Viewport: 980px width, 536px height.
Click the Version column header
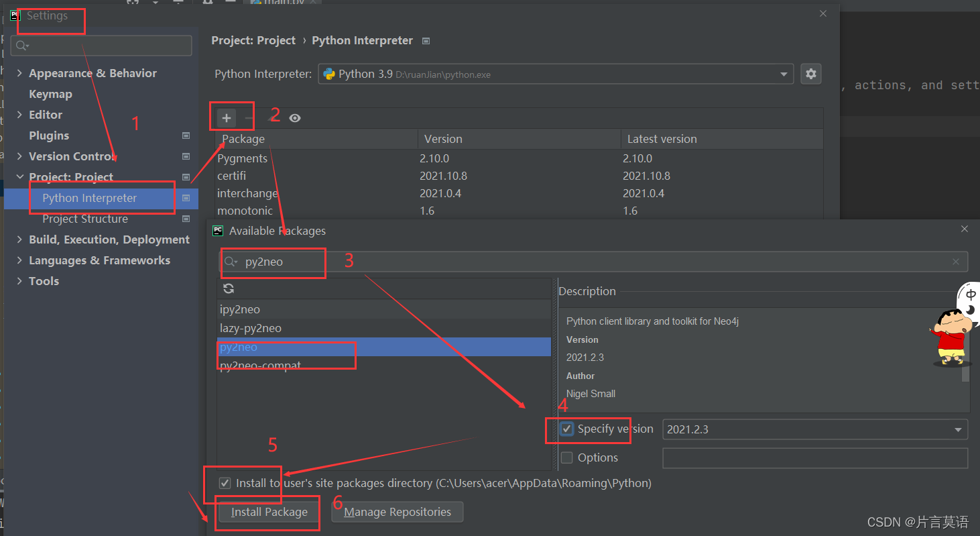(519, 139)
